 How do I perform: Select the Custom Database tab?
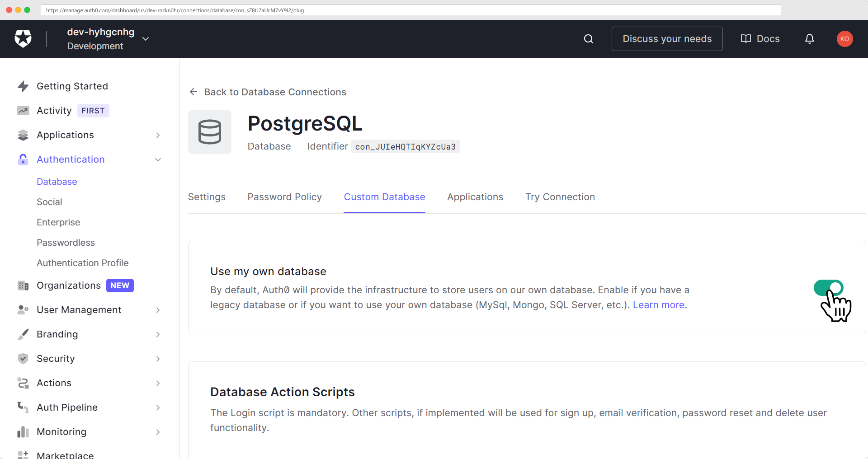click(x=384, y=197)
